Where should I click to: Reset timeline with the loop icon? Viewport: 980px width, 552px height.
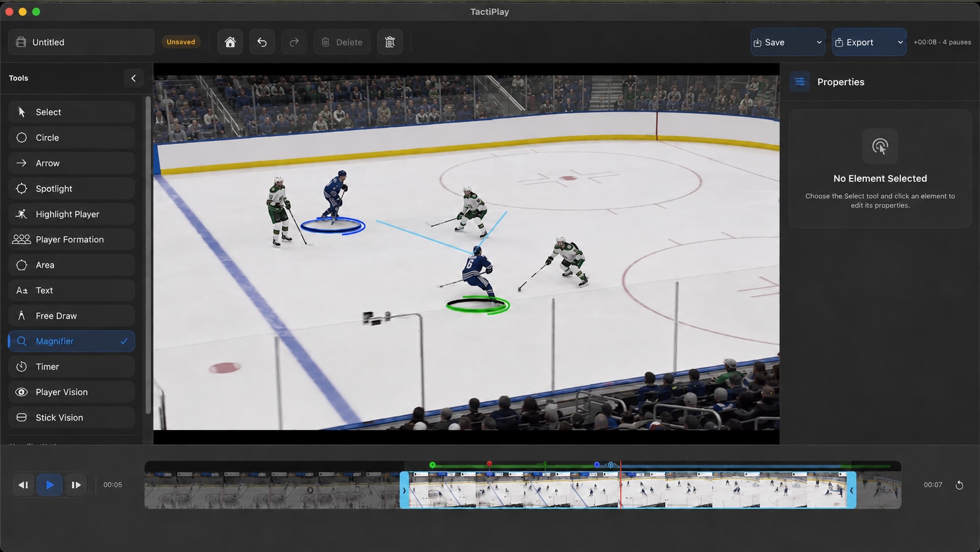coord(959,485)
